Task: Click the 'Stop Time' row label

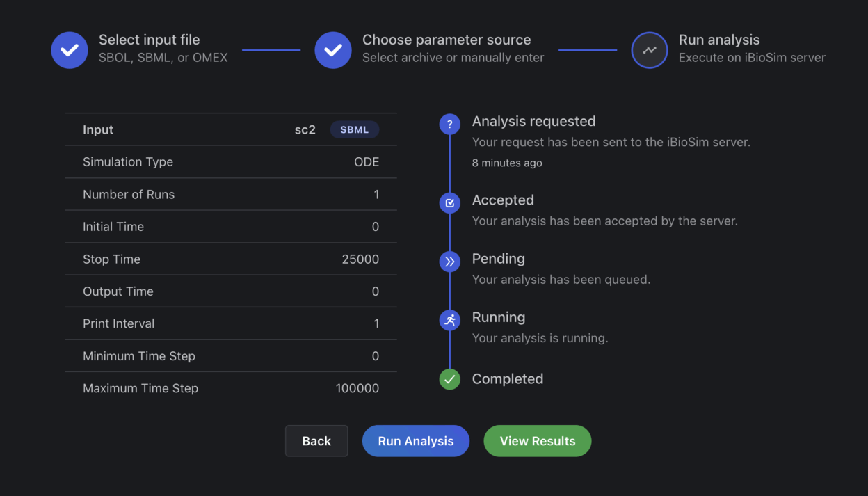Action: [111, 259]
